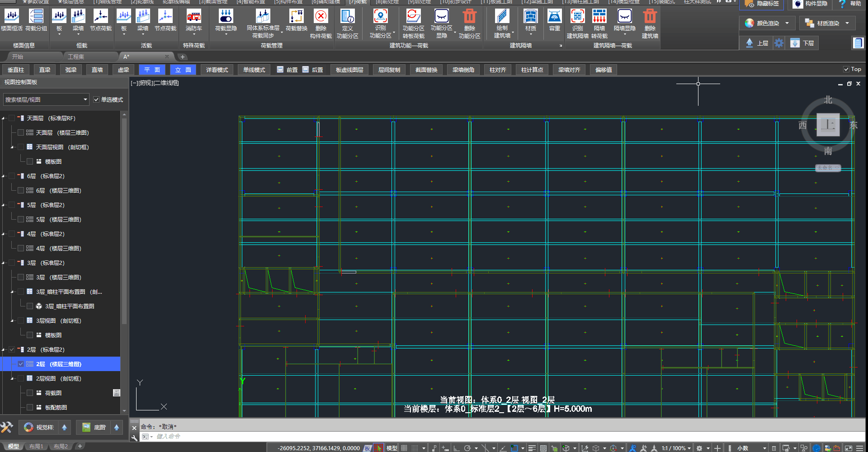This screenshot has width=868, height=452.
Task: Collapse the 3层 (标准层2) tree node
Action: (x=4, y=263)
